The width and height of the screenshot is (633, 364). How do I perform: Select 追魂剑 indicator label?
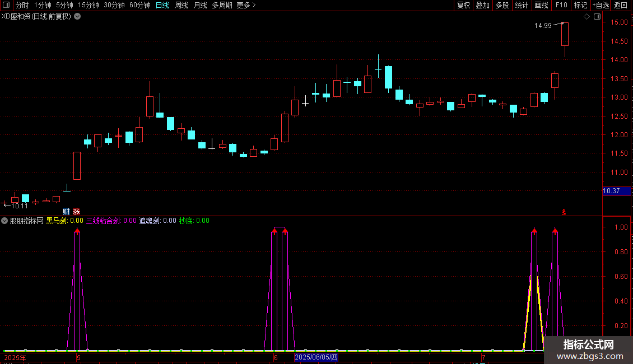[x=158, y=221]
